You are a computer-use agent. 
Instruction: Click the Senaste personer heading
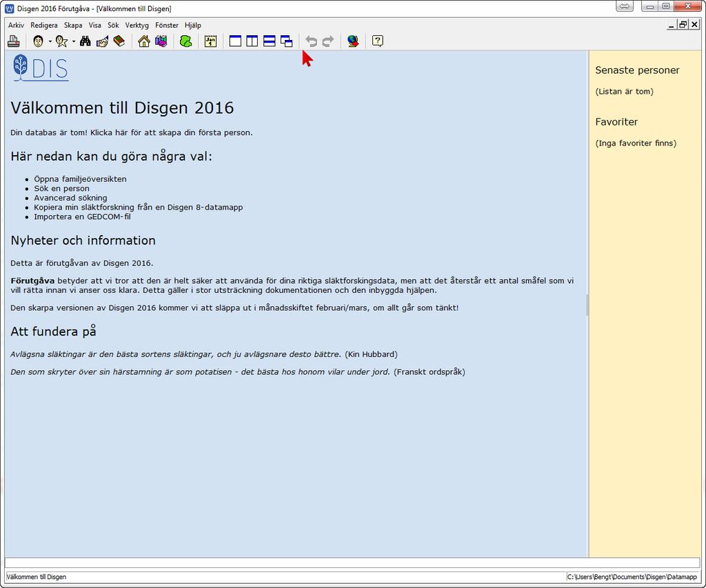coord(637,70)
